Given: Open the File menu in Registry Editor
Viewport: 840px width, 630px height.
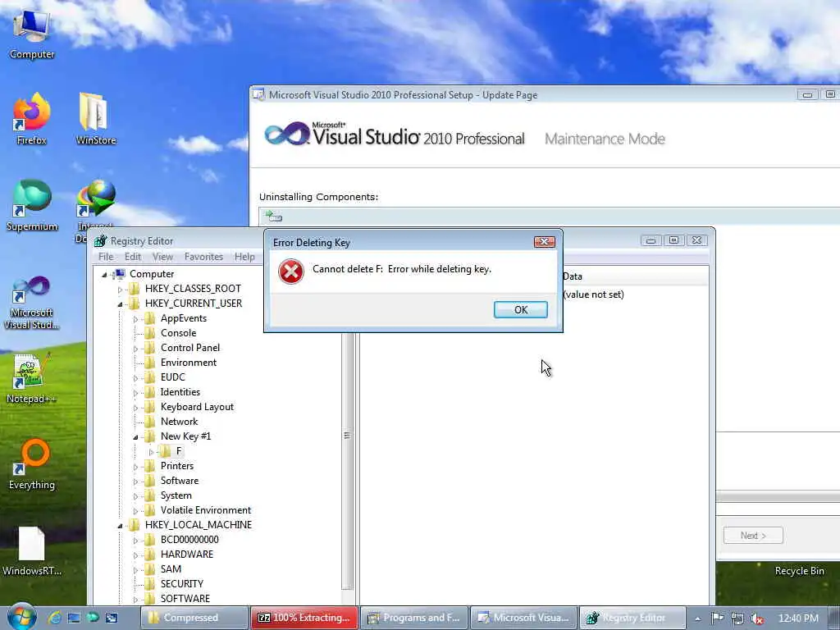Looking at the screenshot, I should pyautogui.click(x=106, y=257).
